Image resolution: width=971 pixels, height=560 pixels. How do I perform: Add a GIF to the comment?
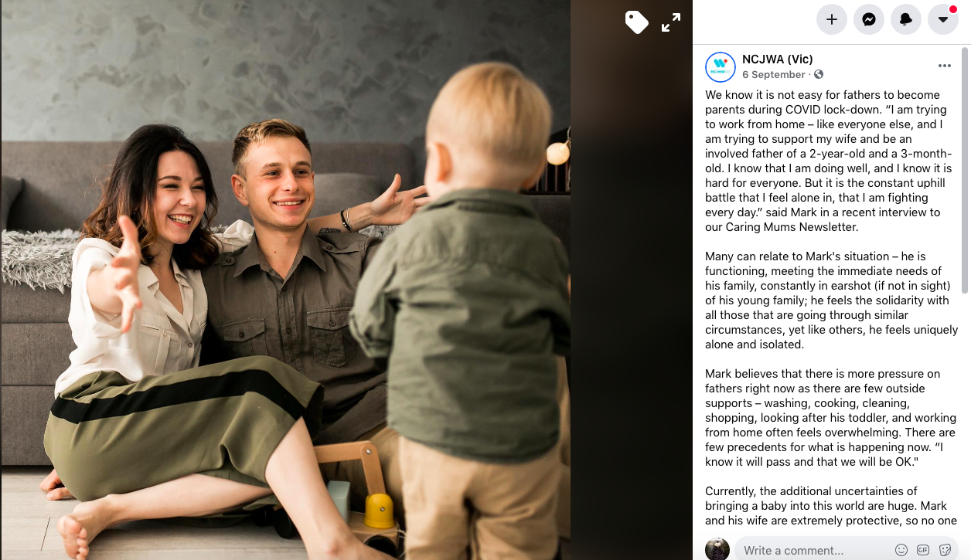[923, 550]
